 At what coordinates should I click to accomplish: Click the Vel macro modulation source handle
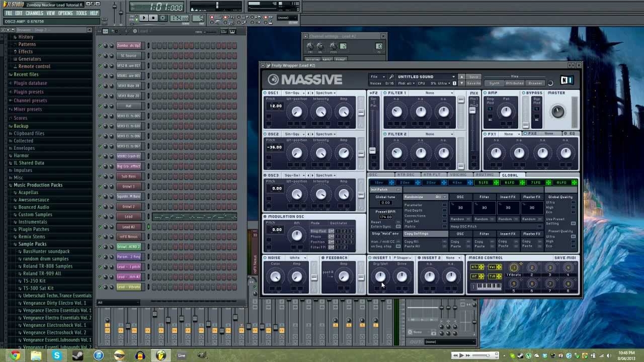[495, 267]
